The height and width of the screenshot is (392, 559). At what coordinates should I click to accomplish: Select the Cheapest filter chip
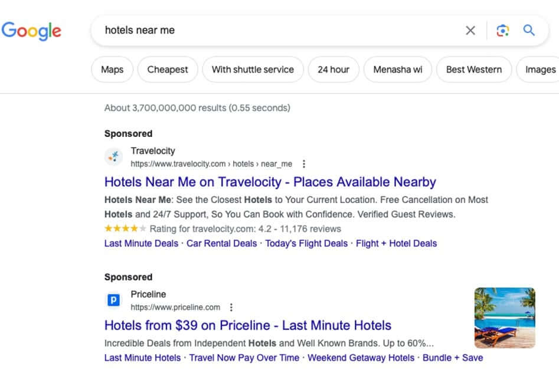coord(168,70)
